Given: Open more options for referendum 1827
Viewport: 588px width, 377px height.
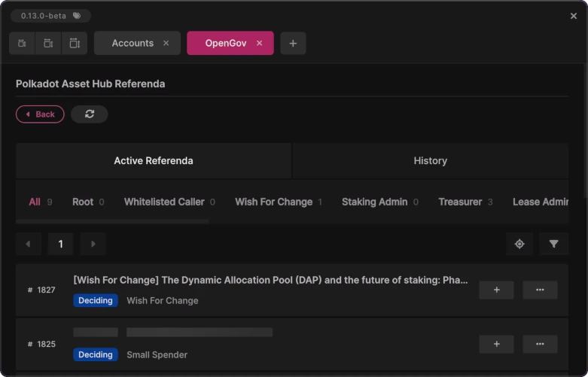Looking at the screenshot, I should (540, 290).
